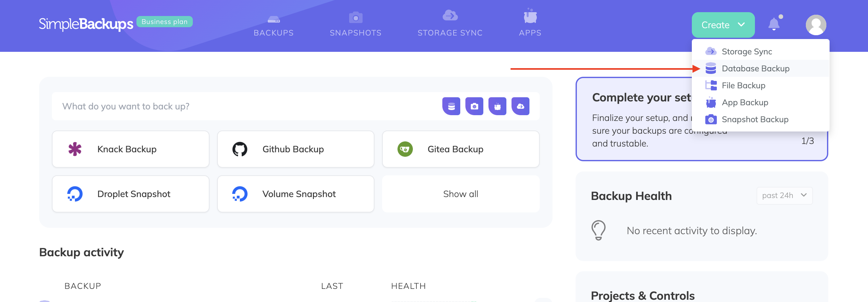Image resolution: width=868 pixels, height=302 pixels.
Task: Open the Github Backup card
Action: [296, 149]
